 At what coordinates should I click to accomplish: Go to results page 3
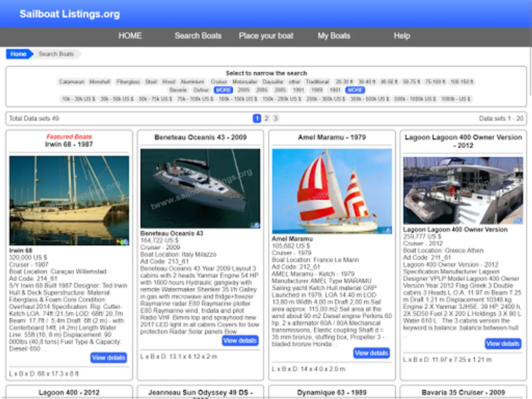[275, 118]
